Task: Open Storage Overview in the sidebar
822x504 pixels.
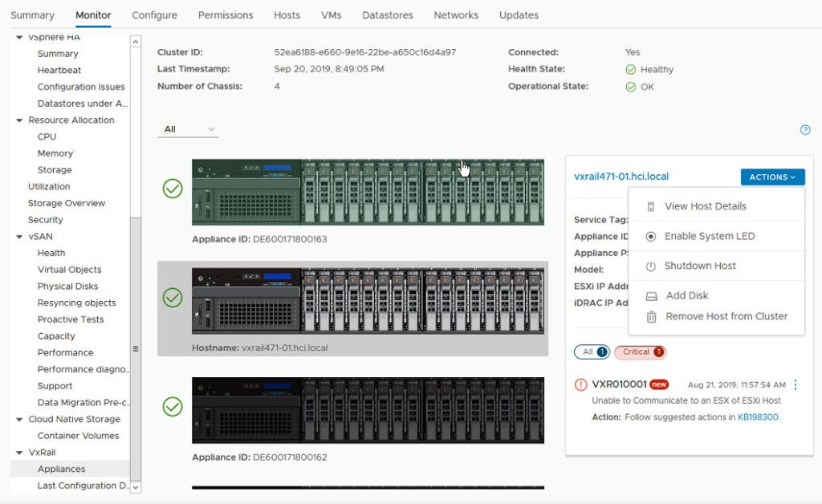Action: [x=67, y=203]
